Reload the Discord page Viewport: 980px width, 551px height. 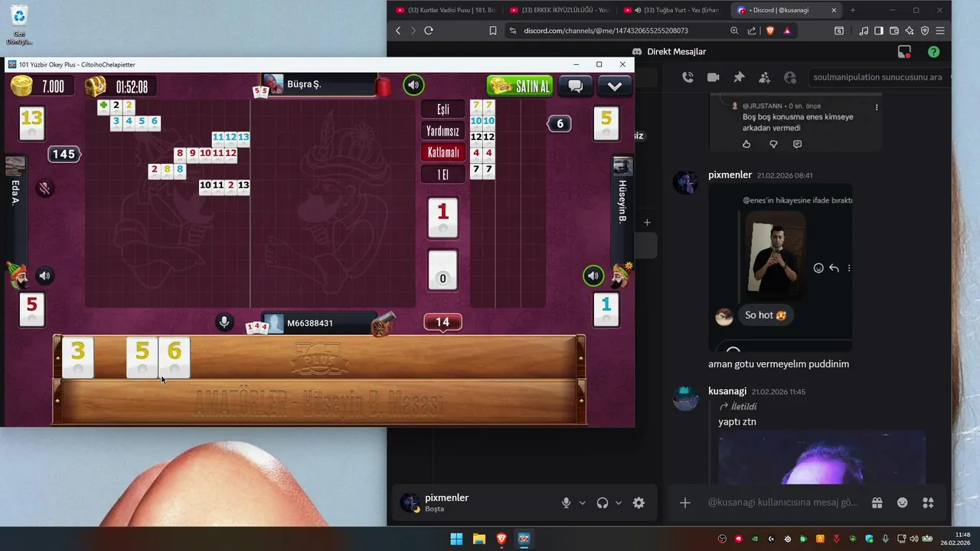[x=429, y=31]
